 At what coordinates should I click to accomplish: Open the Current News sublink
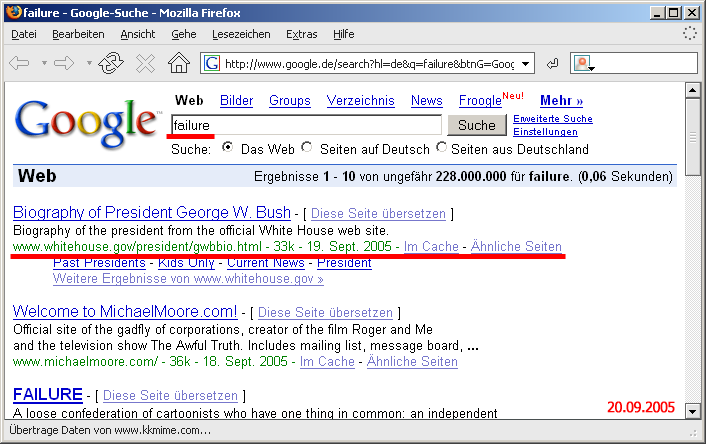pyautogui.click(x=266, y=263)
